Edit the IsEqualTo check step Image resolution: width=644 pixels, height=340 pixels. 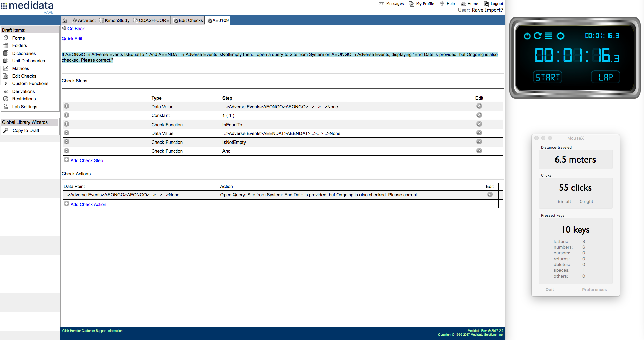(479, 124)
